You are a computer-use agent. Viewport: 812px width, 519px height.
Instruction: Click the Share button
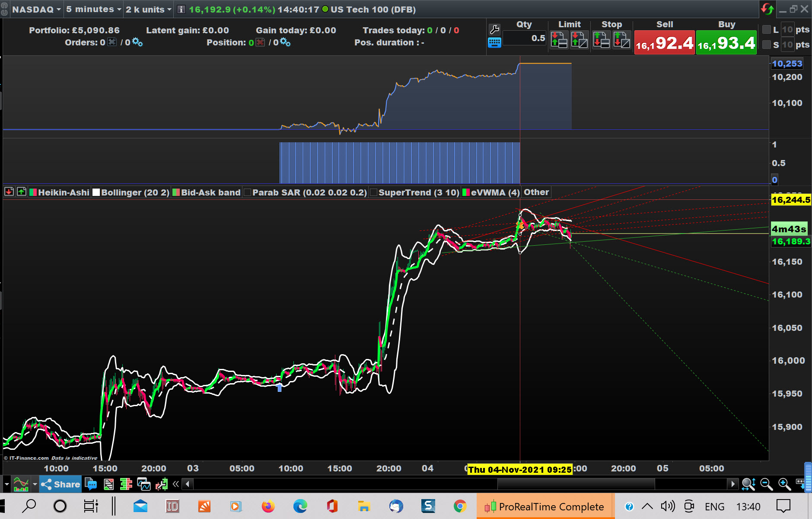point(61,484)
